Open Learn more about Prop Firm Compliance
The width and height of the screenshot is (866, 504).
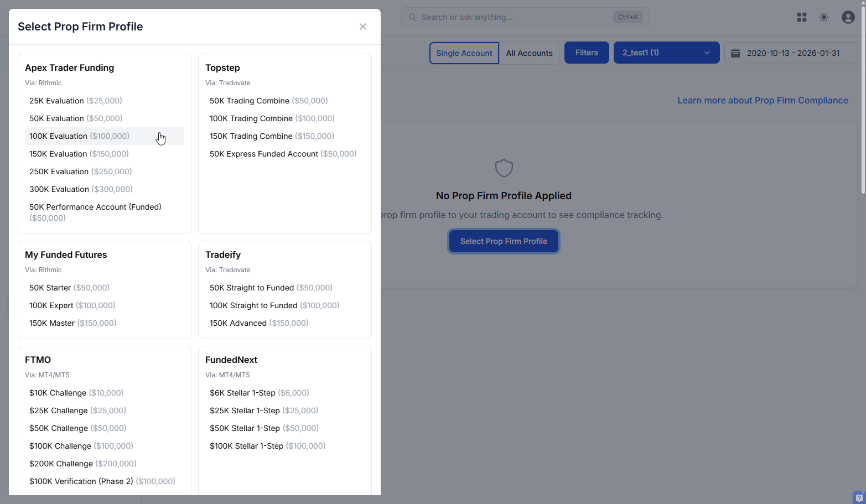(x=763, y=100)
